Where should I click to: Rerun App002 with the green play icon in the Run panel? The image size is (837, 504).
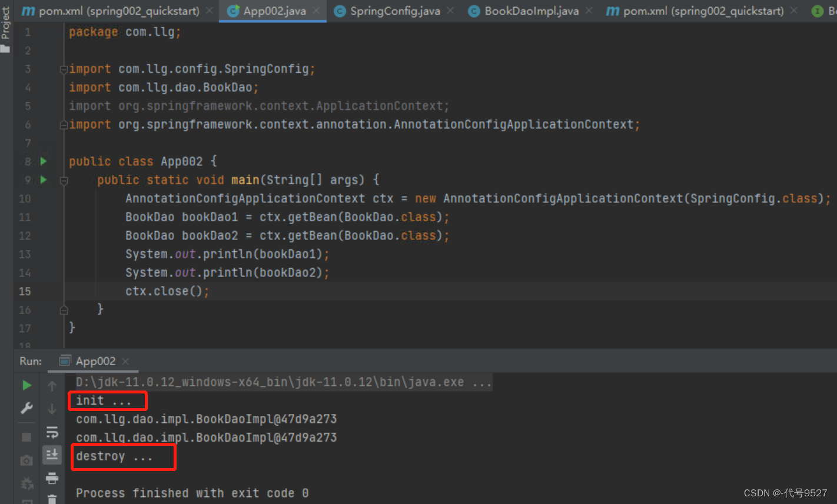(26, 385)
